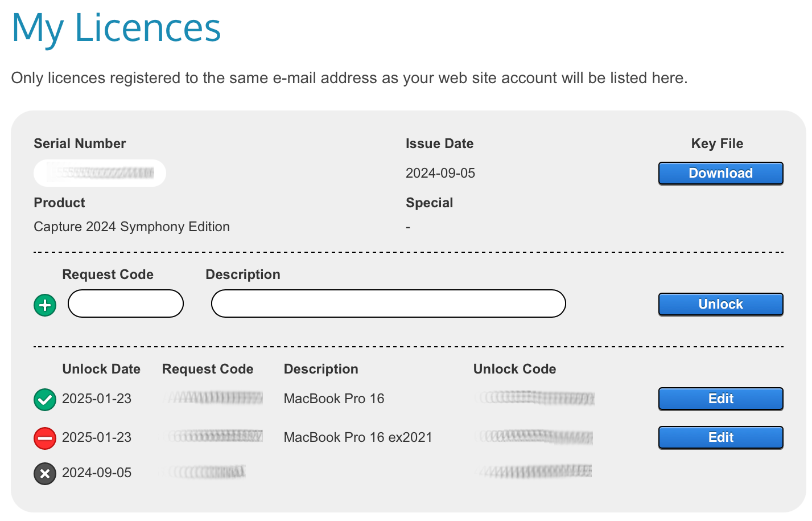The image size is (812, 521).
Task: Click the MacBook Pro 16 ex2021 description
Action: (358, 437)
